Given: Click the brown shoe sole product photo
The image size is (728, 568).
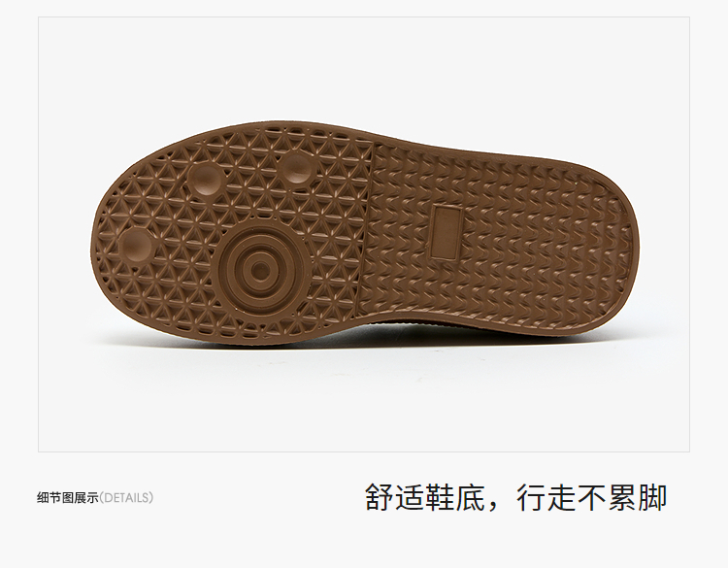Looking at the screenshot, I should [364, 231].
